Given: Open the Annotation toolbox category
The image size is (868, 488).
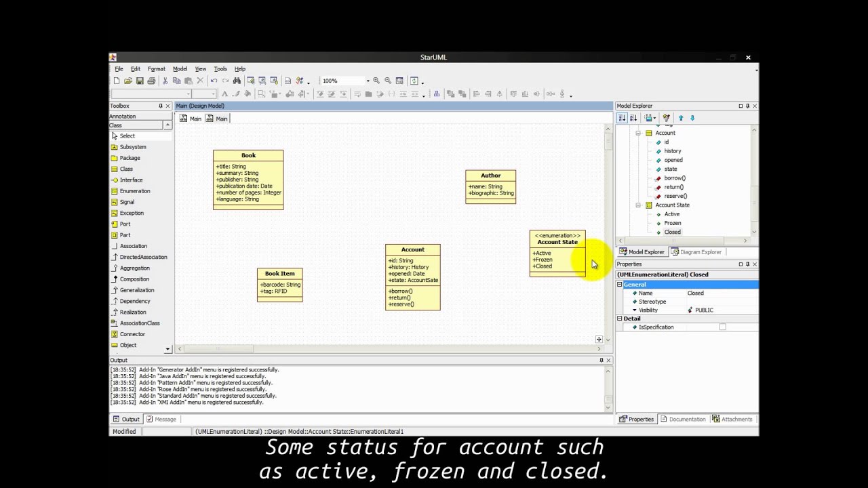Looking at the screenshot, I should pyautogui.click(x=140, y=117).
